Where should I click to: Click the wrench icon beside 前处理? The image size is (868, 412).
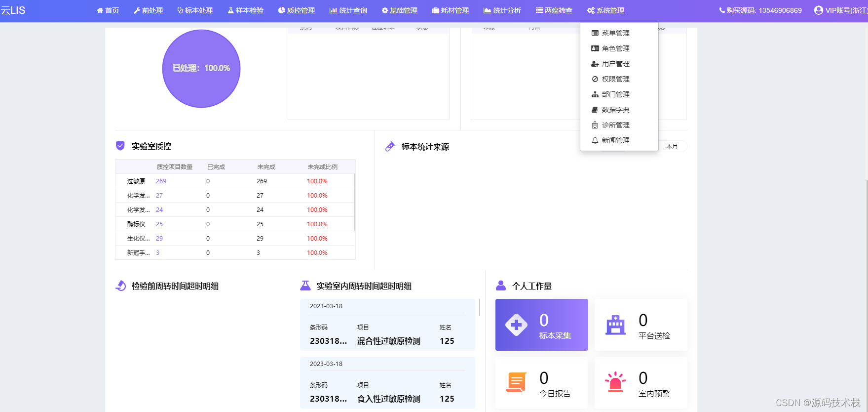137,10
